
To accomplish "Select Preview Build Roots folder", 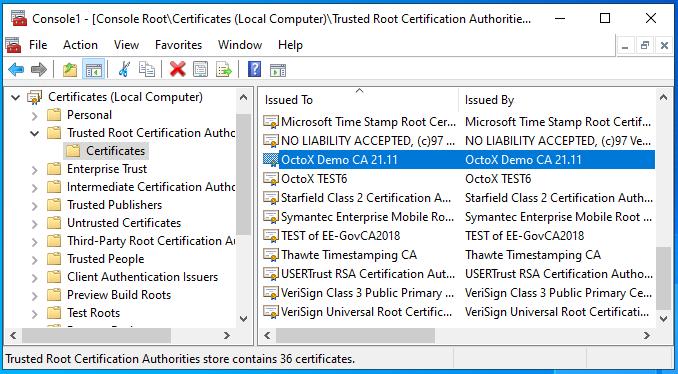I will [119, 295].
